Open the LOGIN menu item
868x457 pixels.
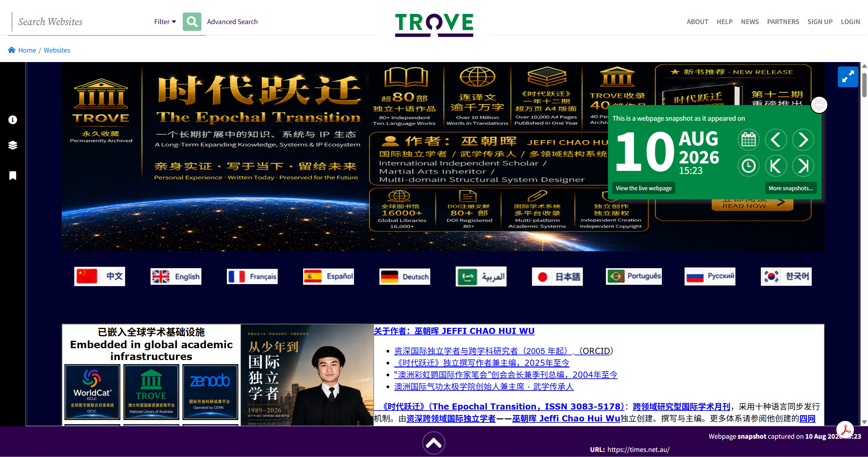click(x=850, y=22)
